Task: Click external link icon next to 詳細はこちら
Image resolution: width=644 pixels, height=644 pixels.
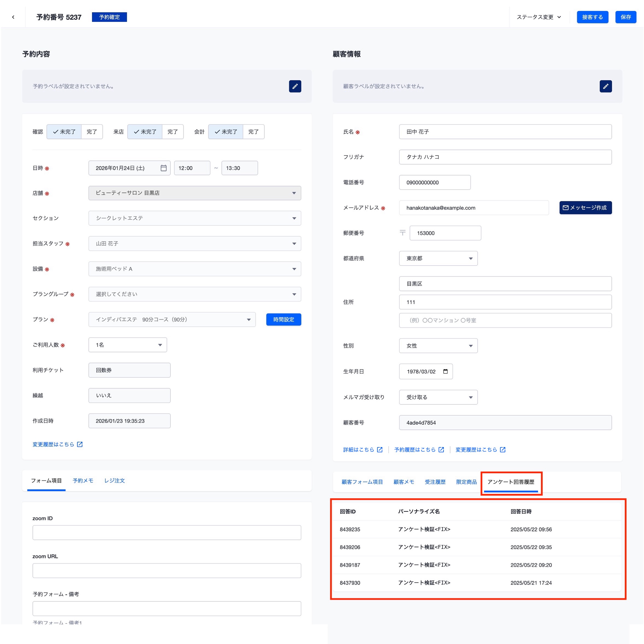Action: pos(380,450)
